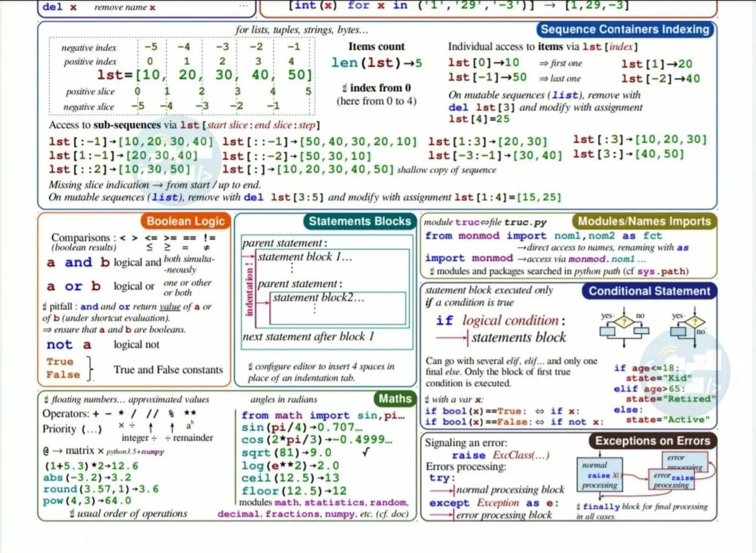Collapse the Boolean Logic panel
This screenshot has height=553, width=756.
tap(185, 221)
